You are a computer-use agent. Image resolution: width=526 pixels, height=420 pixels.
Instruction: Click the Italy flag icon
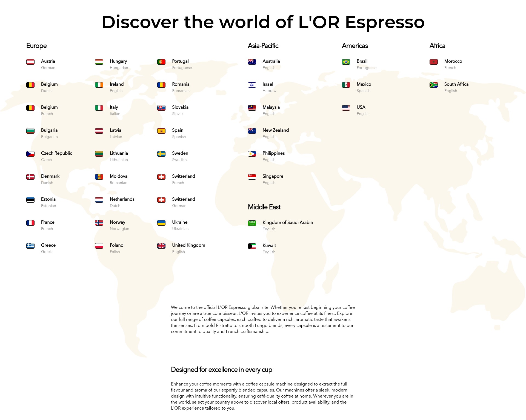99,108
